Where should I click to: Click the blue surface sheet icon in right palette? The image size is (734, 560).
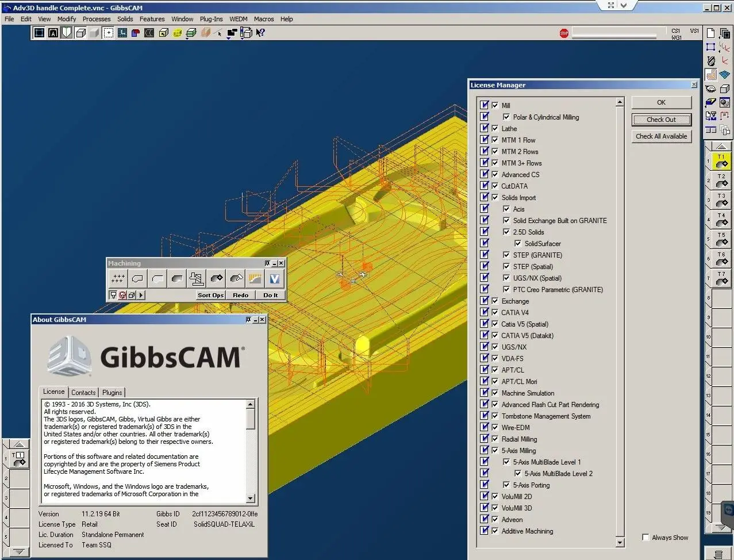coord(724,74)
